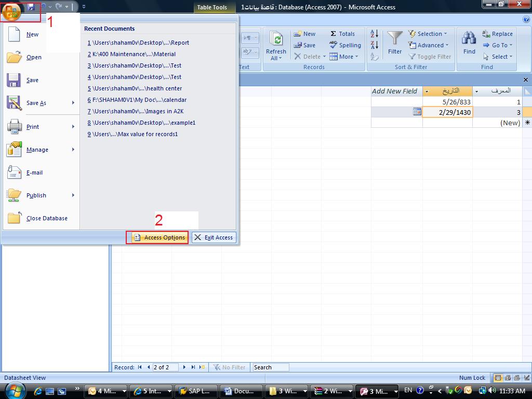Click Save in the Records group
The image size is (532, 399).
click(x=304, y=46)
